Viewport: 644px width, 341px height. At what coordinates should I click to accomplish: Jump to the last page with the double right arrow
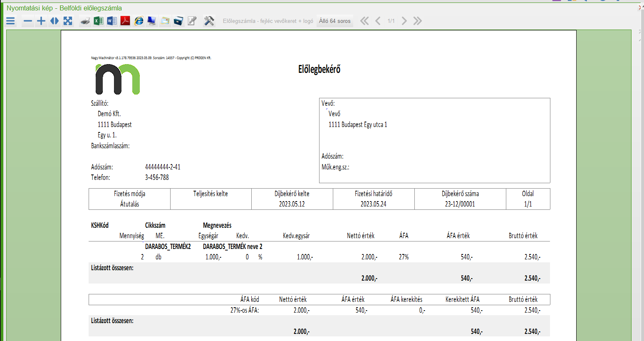coord(418,21)
